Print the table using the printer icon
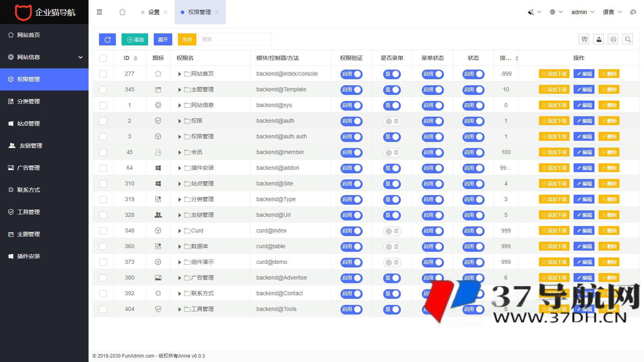The height and width of the screenshot is (362, 644). [x=613, y=39]
